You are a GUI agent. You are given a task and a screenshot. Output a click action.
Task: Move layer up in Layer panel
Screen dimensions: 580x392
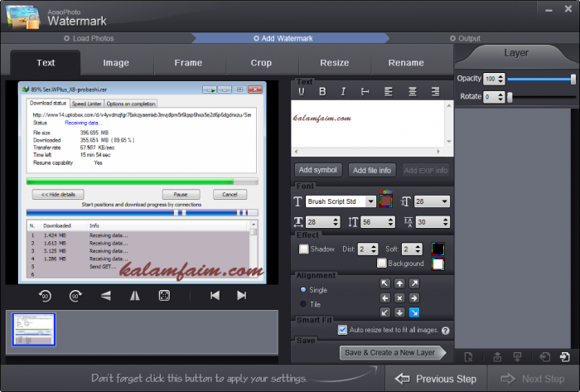coord(497,357)
